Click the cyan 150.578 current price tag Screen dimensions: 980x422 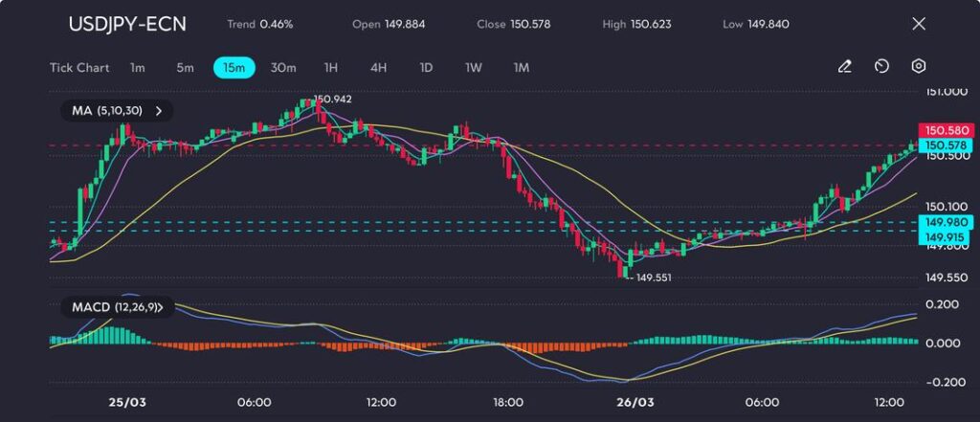pos(946,144)
